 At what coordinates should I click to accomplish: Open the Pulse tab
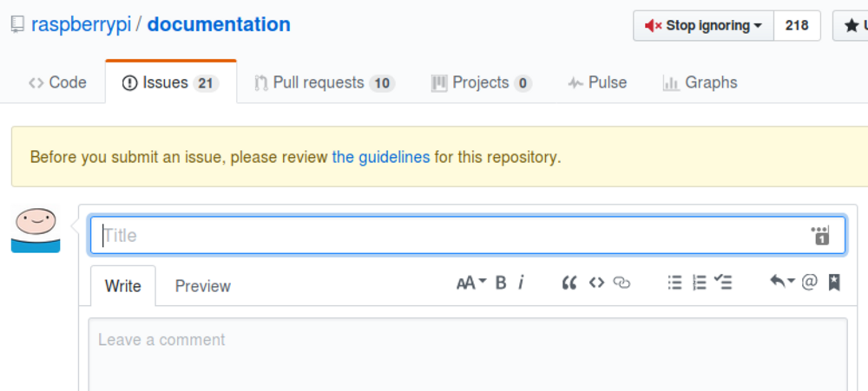pos(597,83)
